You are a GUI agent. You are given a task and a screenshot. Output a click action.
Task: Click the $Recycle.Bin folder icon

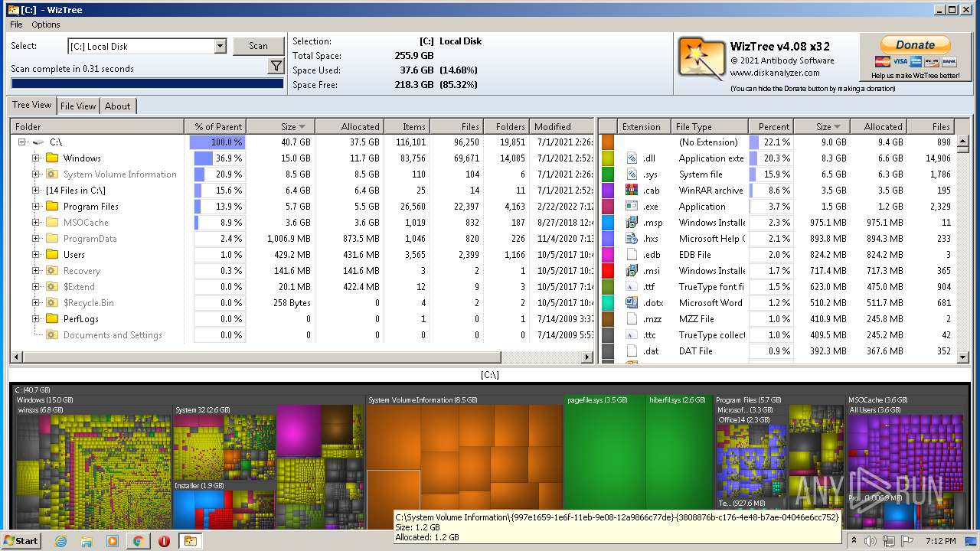point(52,303)
